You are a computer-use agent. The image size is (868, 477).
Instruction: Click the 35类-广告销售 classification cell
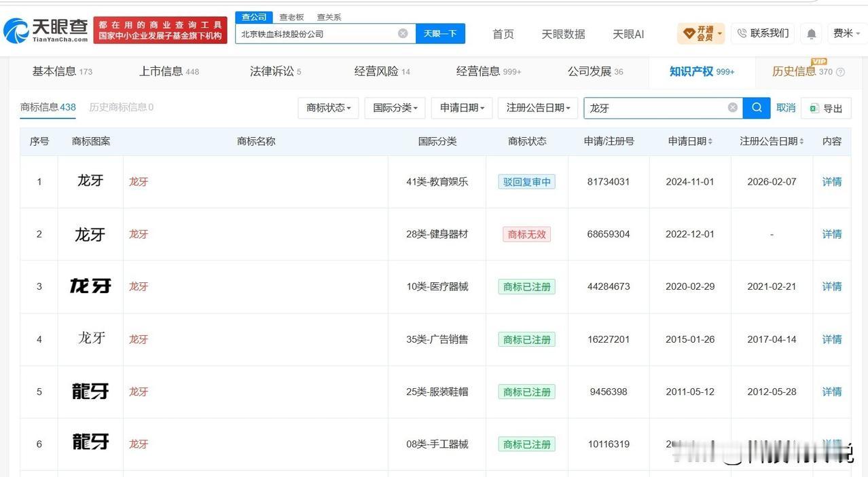point(437,339)
